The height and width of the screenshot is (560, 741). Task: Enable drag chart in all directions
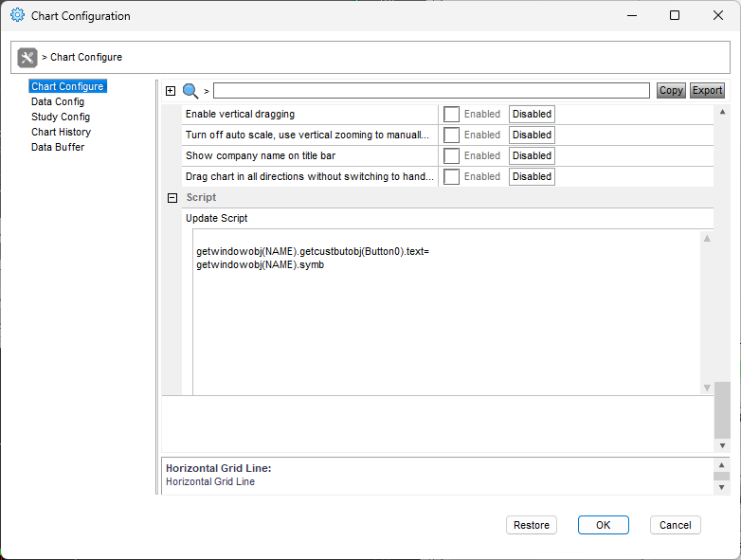pyautogui.click(x=451, y=177)
